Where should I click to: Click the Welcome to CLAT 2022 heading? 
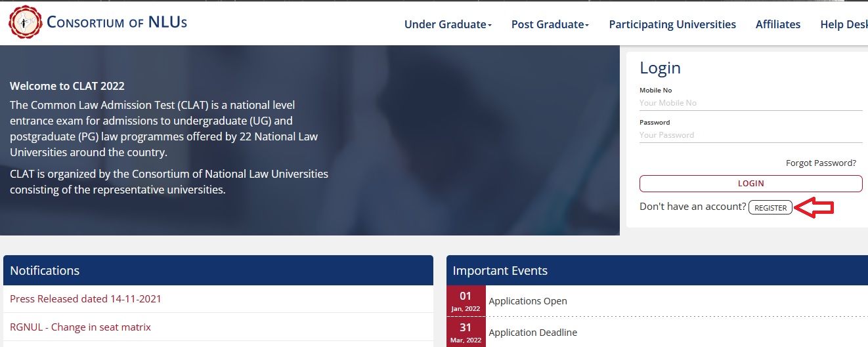pos(67,86)
